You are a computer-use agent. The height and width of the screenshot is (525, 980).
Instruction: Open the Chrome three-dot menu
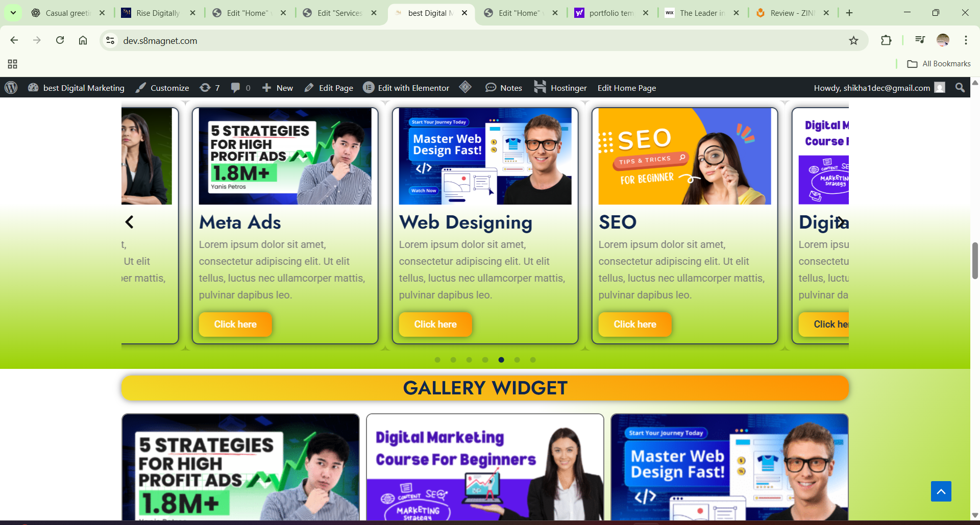tap(966, 40)
